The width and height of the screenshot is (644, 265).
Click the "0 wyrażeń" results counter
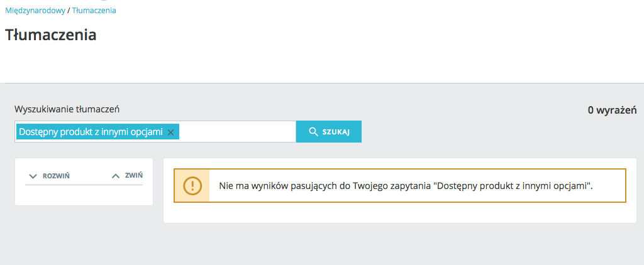[x=613, y=110]
